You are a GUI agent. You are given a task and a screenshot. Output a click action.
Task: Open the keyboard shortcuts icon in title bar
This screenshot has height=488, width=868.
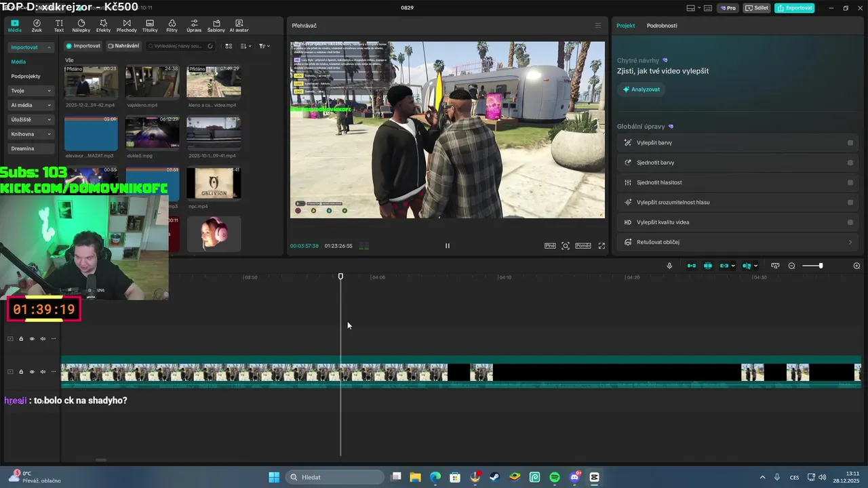point(708,8)
